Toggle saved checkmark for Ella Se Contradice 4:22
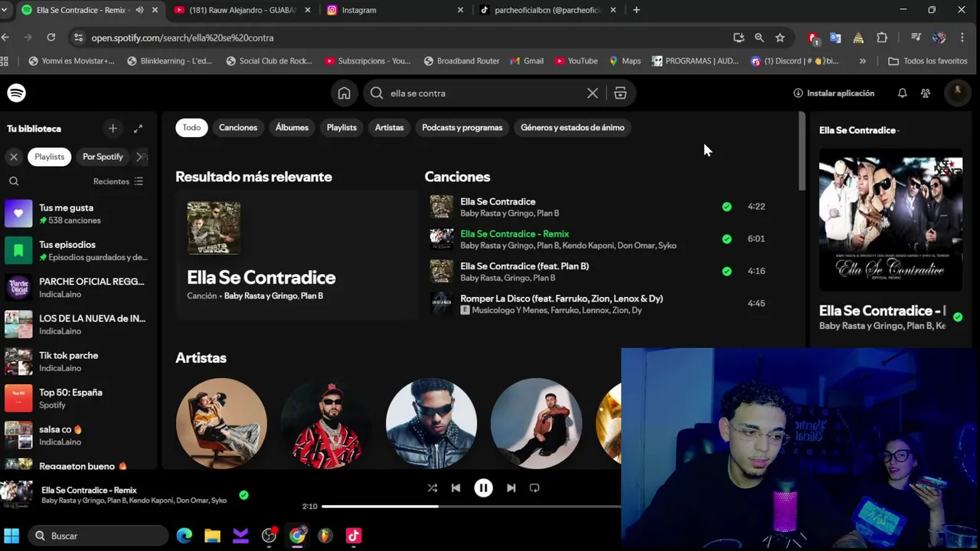Viewport: 980px width, 551px height. [x=727, y=207]
